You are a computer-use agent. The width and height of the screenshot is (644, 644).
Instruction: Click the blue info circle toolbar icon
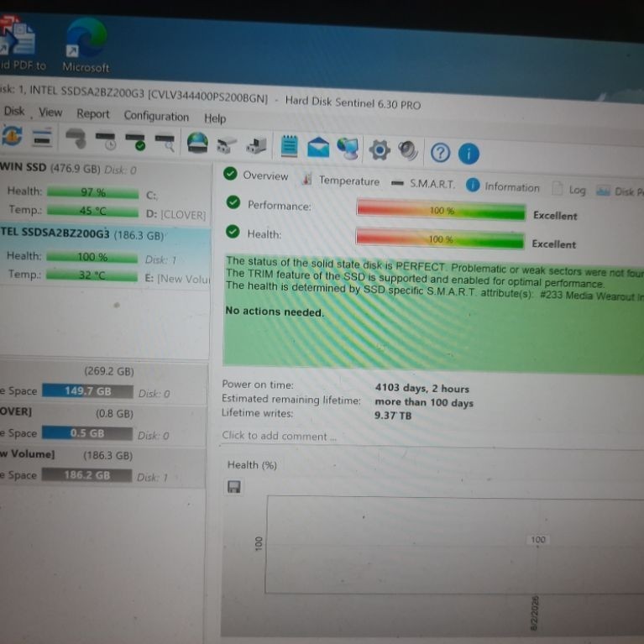(x=469, y=154)
